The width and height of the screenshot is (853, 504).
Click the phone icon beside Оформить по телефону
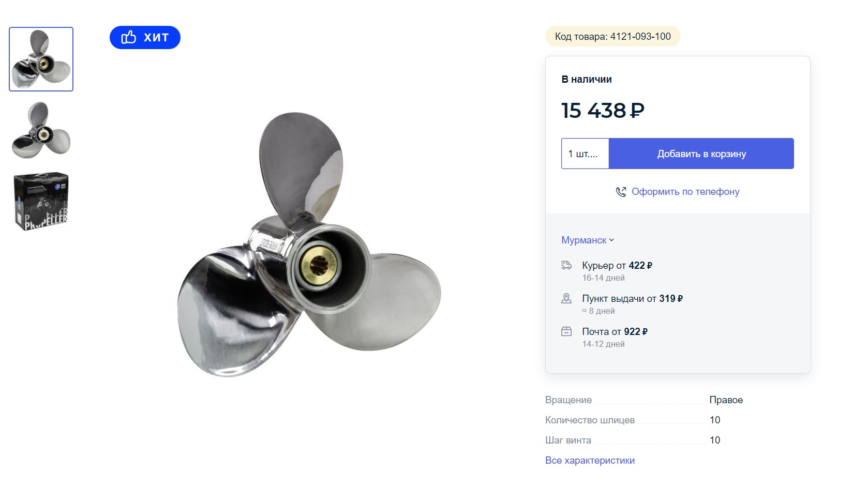[621, 192]
